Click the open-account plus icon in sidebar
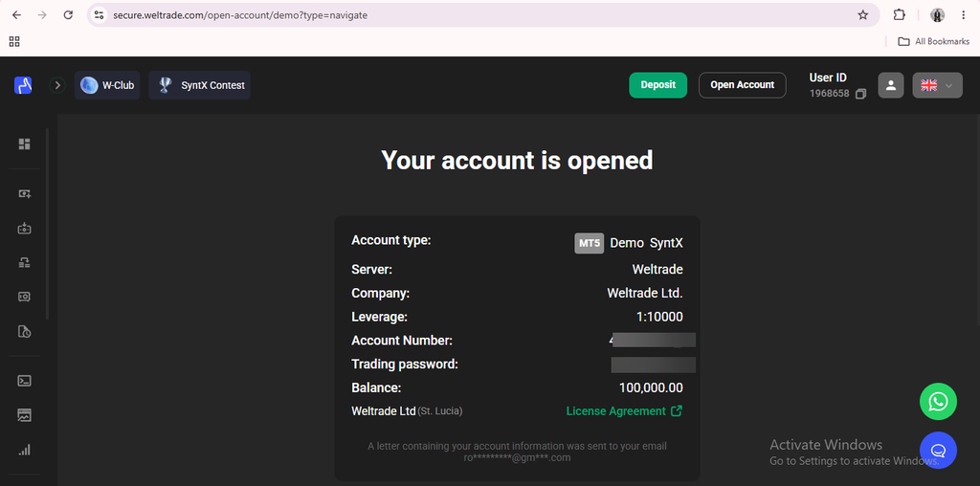980x486 pixels. coord(24,193)
